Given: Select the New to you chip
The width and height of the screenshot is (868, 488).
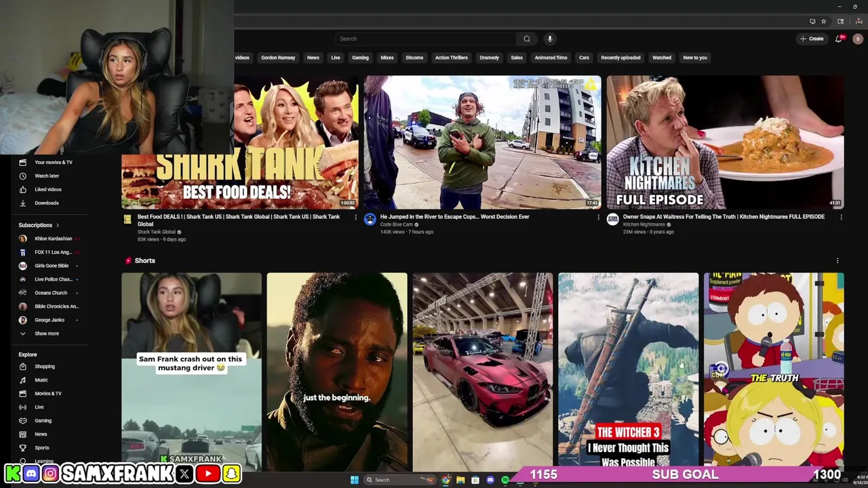Looking at the screenshot, I should pos(695,58).
